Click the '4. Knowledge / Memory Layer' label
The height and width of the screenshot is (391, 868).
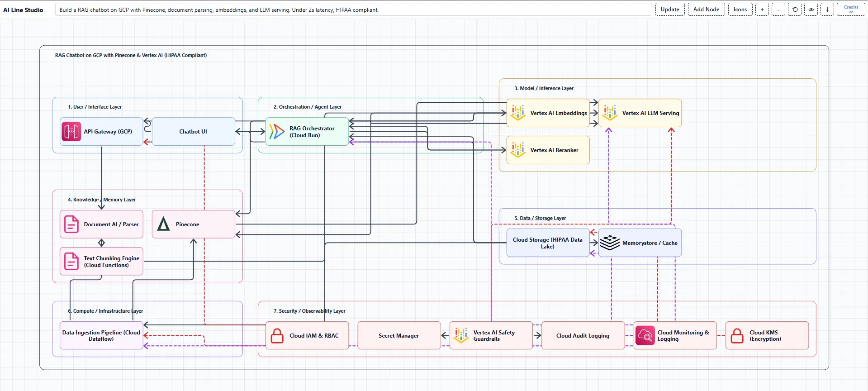102,200
